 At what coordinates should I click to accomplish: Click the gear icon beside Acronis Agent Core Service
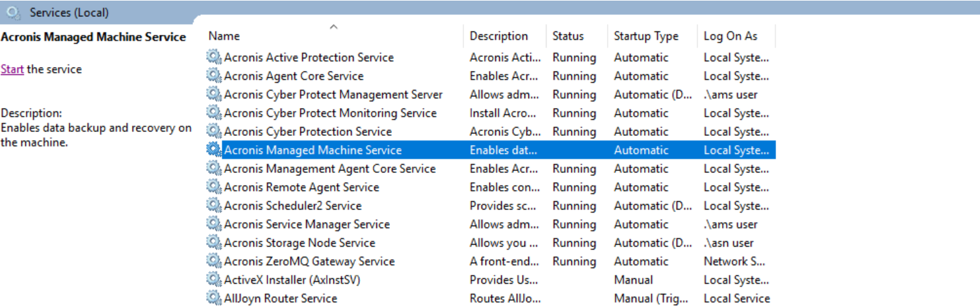[x=214, y=76]
